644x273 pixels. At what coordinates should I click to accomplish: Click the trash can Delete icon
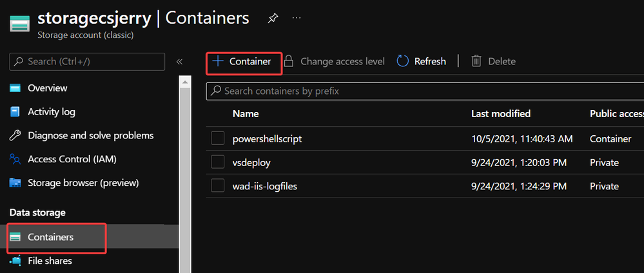pyautogui.click(x=476, y=62)
